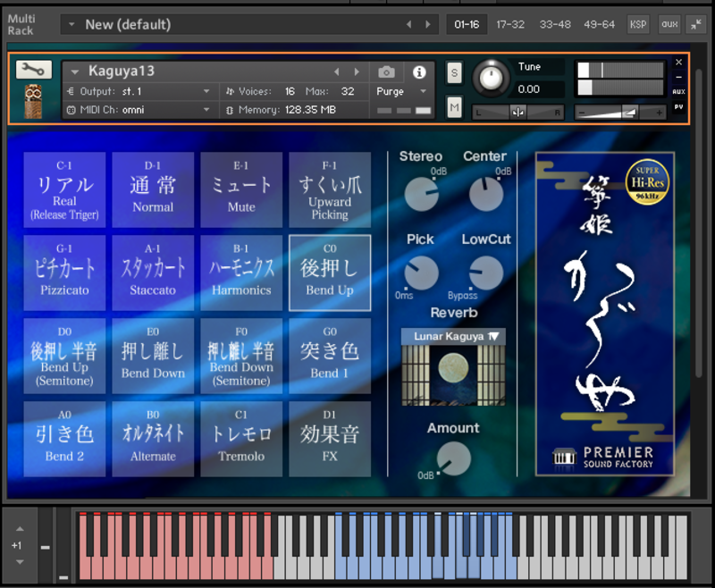The width and height of the screenshot is (715, 588).
Task: Open the multi preset dropdown menu
Action: (71, 24)
